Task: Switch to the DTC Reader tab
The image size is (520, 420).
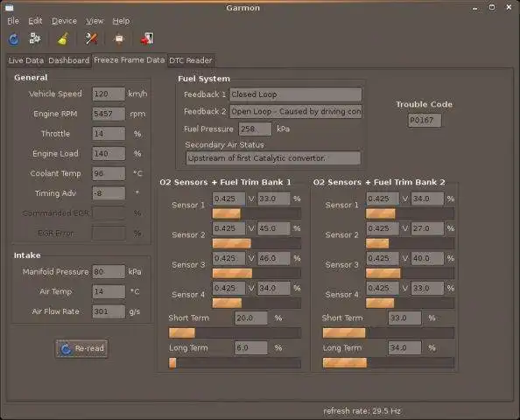Action: click(191, 60)
